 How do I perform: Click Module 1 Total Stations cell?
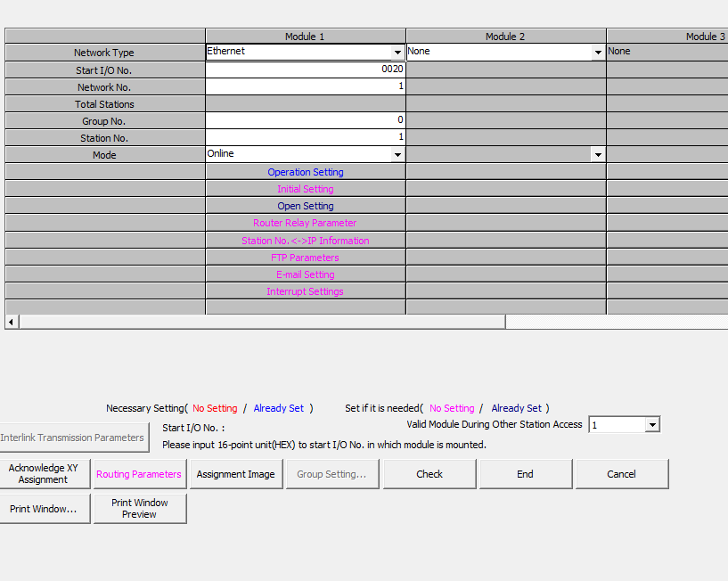[305, 104]
